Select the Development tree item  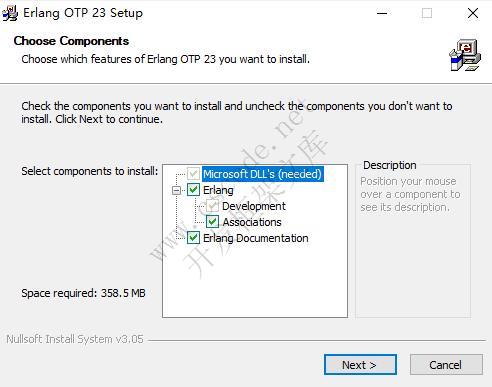click(254, 206)
